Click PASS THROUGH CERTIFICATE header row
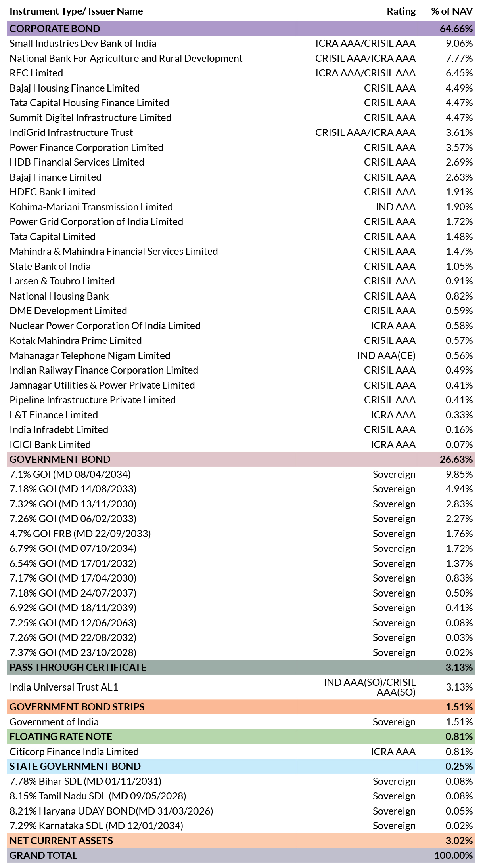The image size is (481, 868). point(241,667)
